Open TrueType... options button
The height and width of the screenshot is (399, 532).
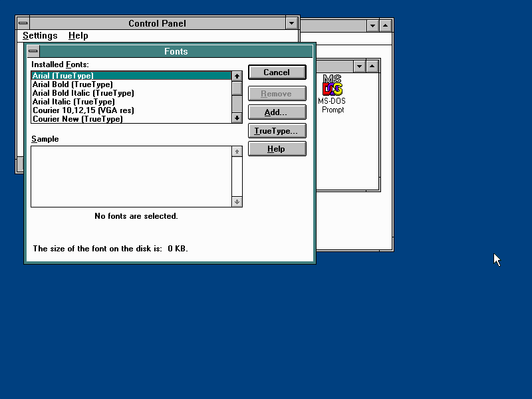(277, 131)
